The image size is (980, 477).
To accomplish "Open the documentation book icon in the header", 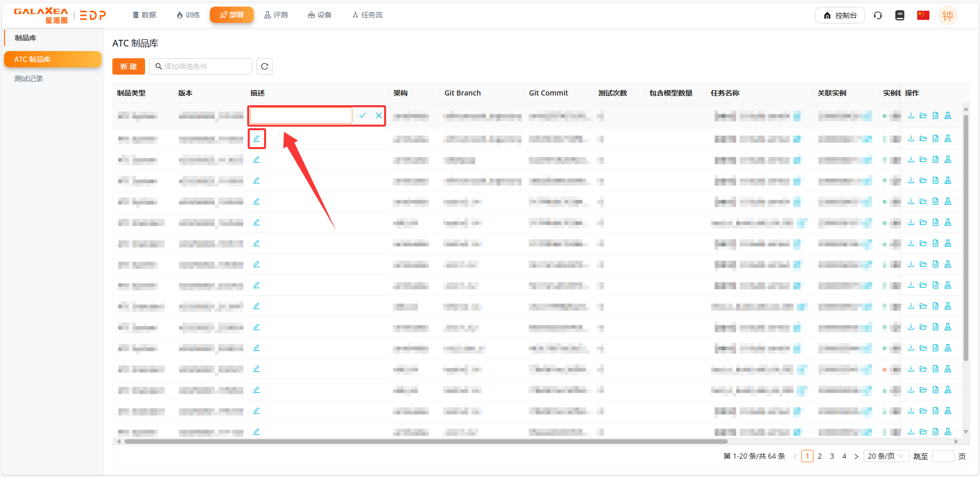I will [x=900, y=15].
